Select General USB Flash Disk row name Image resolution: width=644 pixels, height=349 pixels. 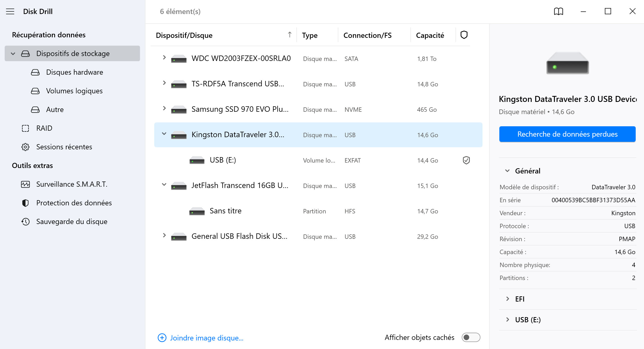tap(240, 236)
